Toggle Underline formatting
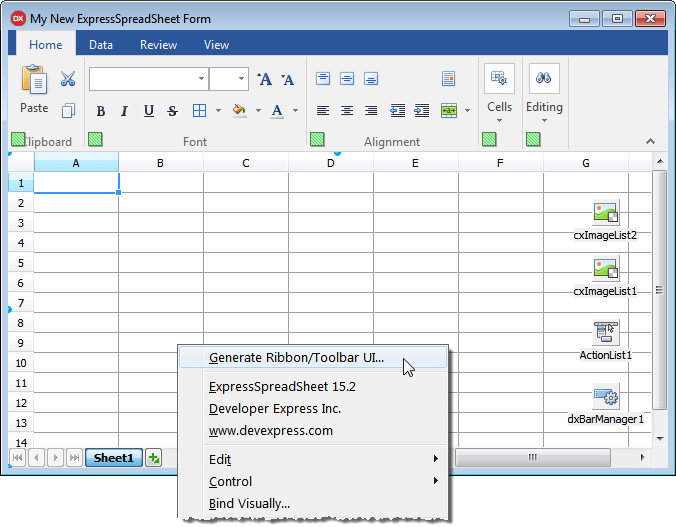The image size is (676, 527). point(148,111)
